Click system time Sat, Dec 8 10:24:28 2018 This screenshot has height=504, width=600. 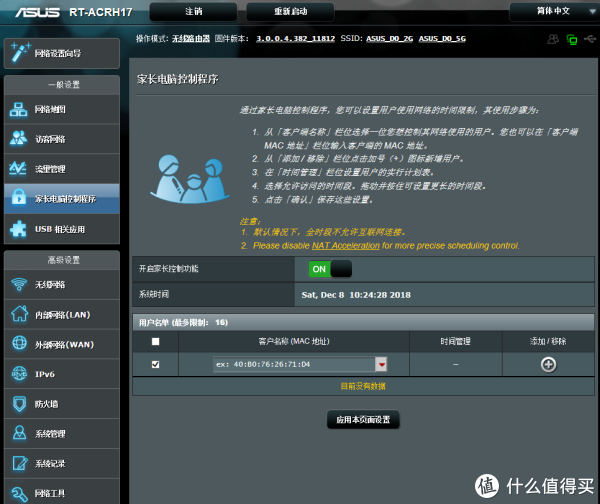coord(356,295)
